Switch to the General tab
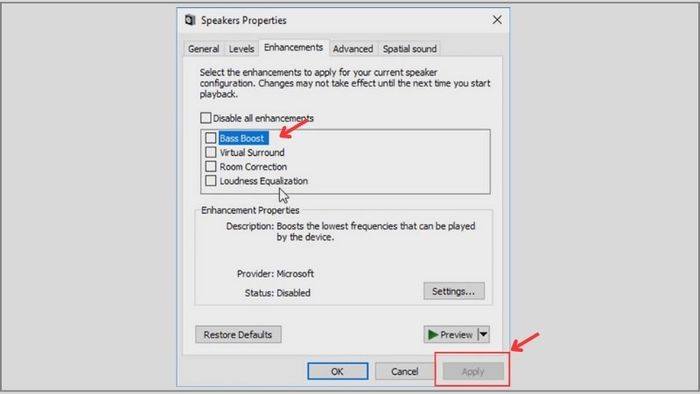The image size is (700, 394). 203,49
